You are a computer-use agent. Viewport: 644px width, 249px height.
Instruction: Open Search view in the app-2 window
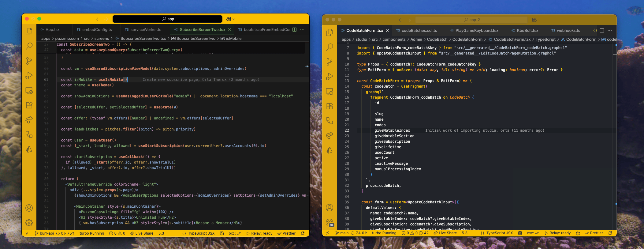[x=329, y=47]
